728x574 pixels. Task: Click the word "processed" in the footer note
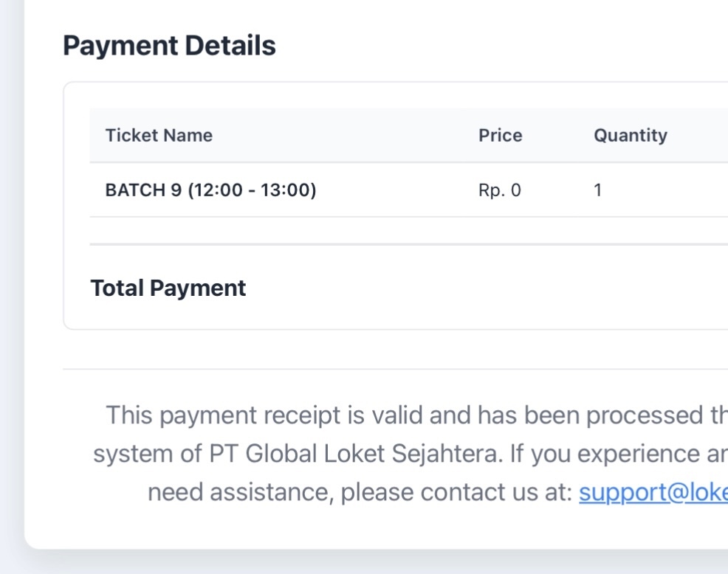pos(640,415)
